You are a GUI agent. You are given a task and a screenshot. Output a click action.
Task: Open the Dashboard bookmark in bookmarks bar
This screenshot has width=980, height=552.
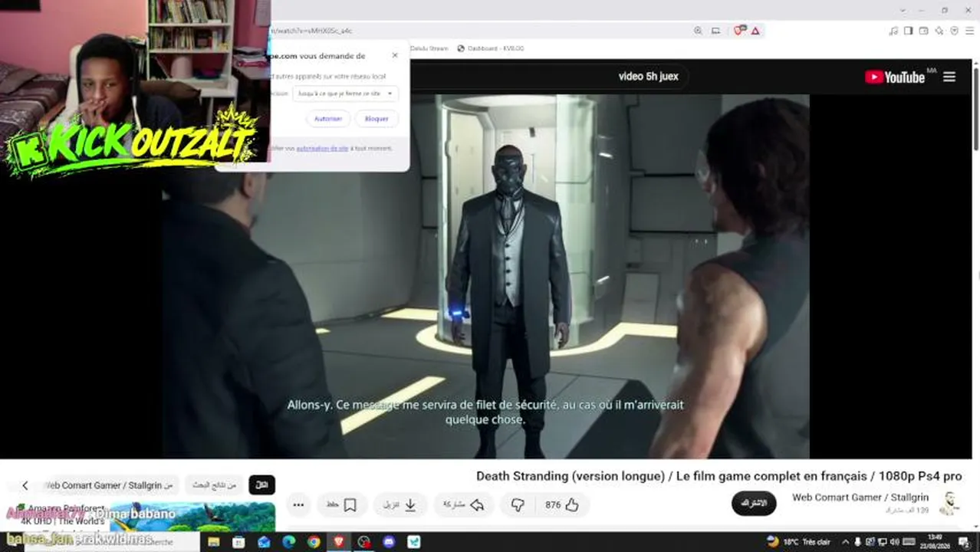[491, 48]
